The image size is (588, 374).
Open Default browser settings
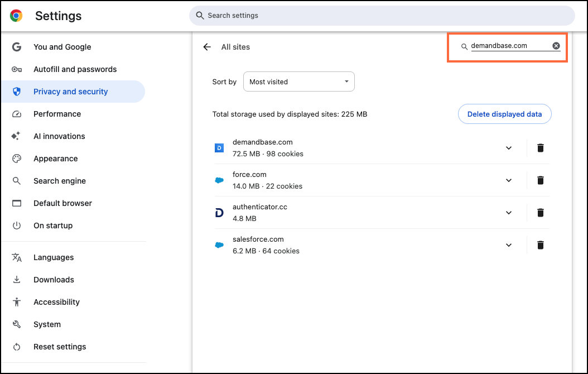(x=73, y=203)
